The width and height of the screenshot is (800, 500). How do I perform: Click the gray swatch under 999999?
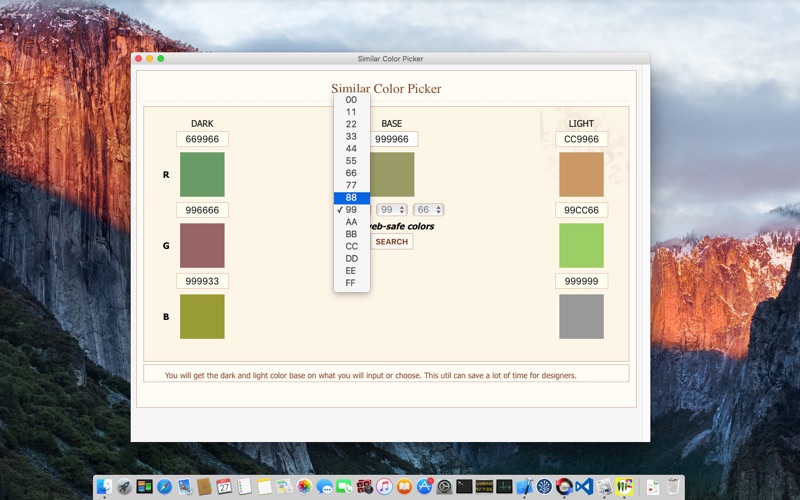[x=581, y=316]
